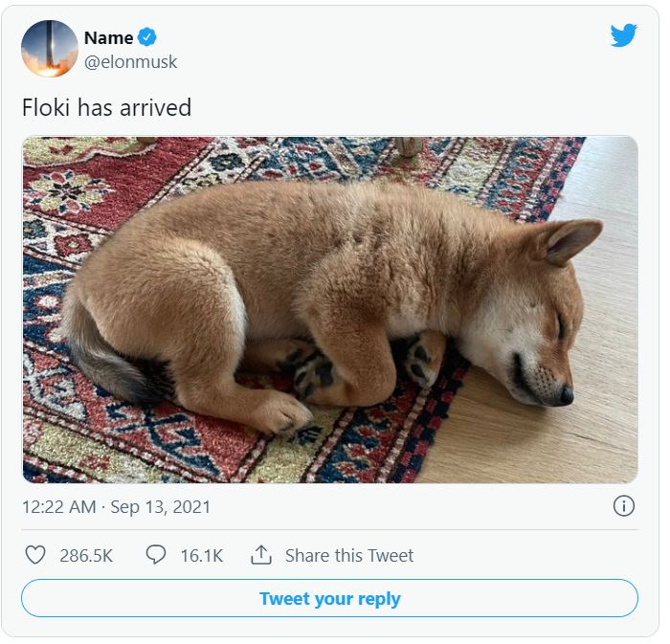Like the tweet with the heart icon
This screenshot has width=670, height=644.
point(35,555)
